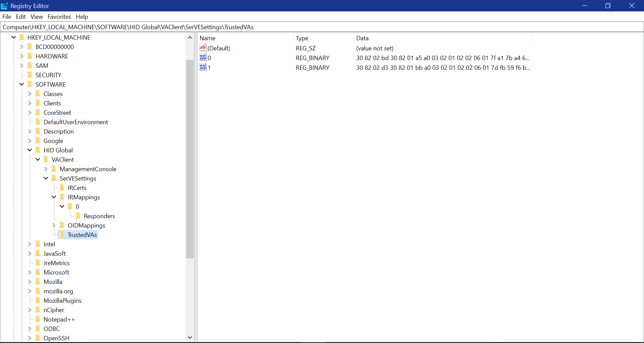644x343 pixels.
Task: Click the (Default) string value icon
Action: click(203, 48)
